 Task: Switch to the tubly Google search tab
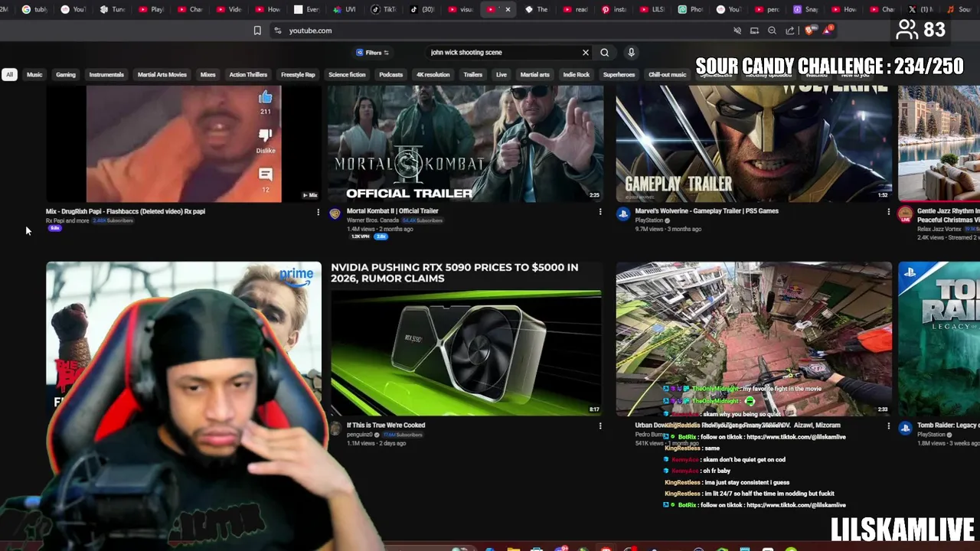[x=34, y=9]
